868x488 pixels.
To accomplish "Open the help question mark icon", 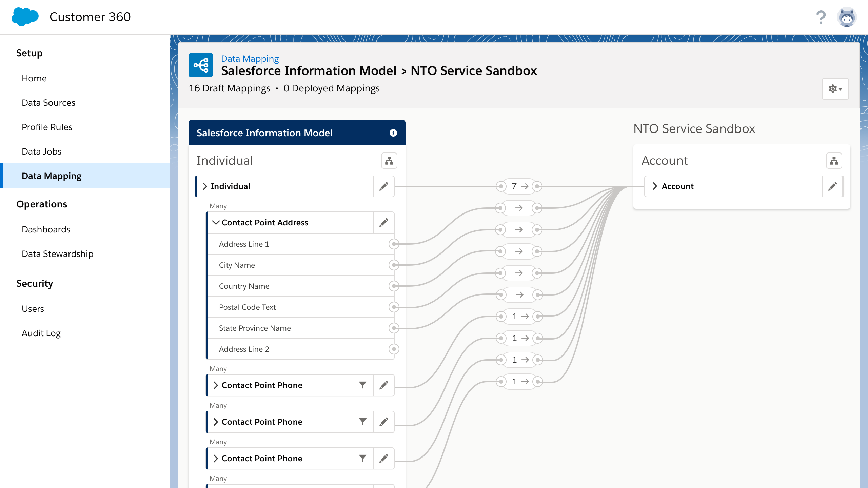I will tap(821, 17).
